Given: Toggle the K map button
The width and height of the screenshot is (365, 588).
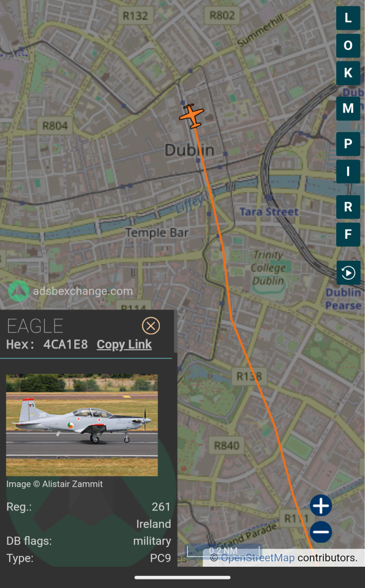Looking at the screenshot, I should 348,73.
